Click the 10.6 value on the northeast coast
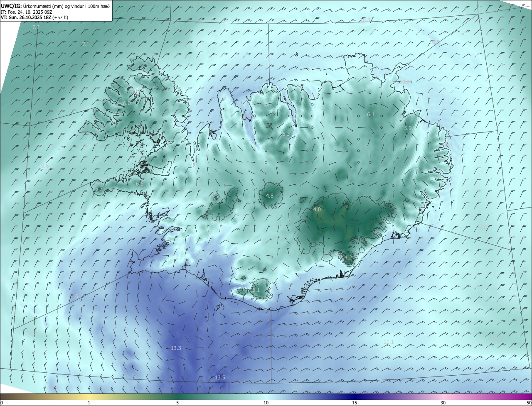The image size is (532, 406). point(404,82)
